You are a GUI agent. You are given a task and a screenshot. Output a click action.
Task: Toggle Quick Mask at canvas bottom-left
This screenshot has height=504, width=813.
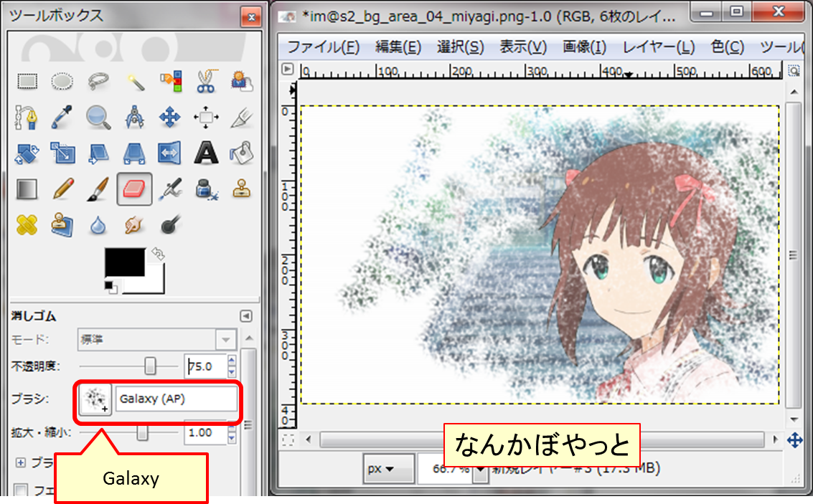[288, 440]
